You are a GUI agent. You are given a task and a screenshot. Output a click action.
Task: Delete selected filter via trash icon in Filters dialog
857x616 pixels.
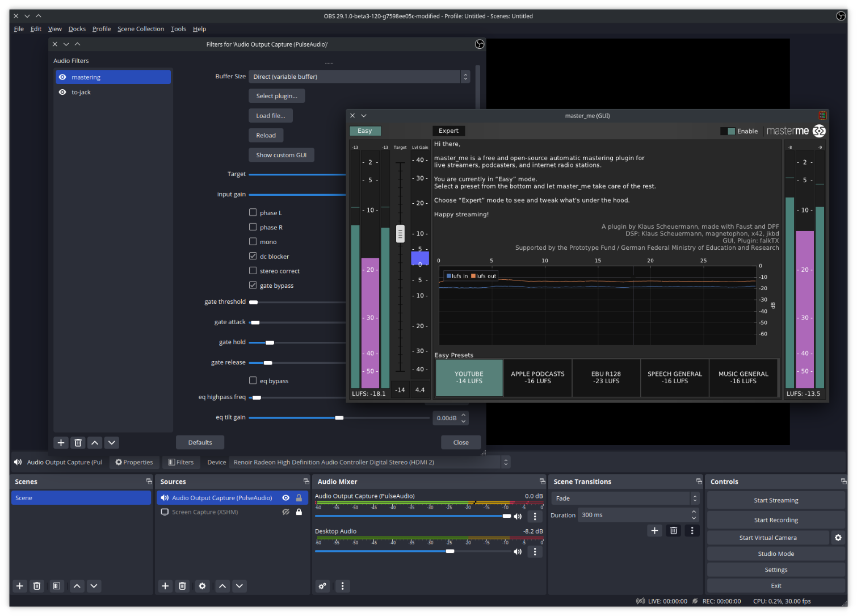click(x=78, y=443)
